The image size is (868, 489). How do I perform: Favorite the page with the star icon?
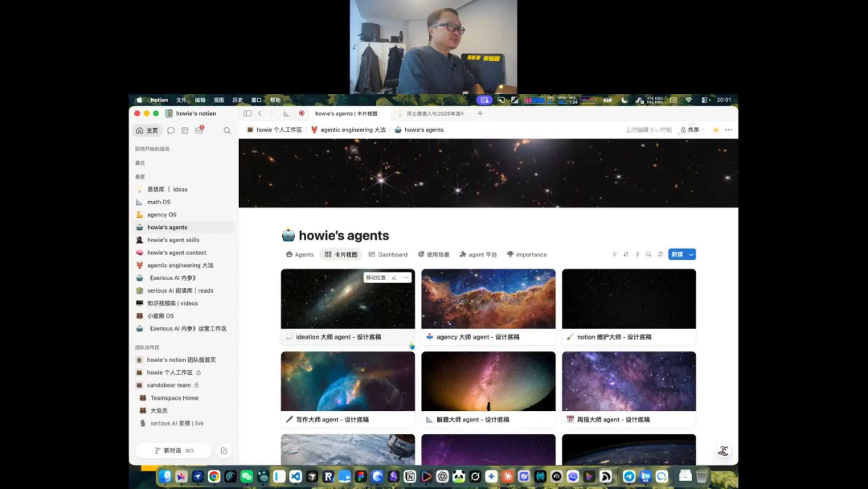[716, 130]
